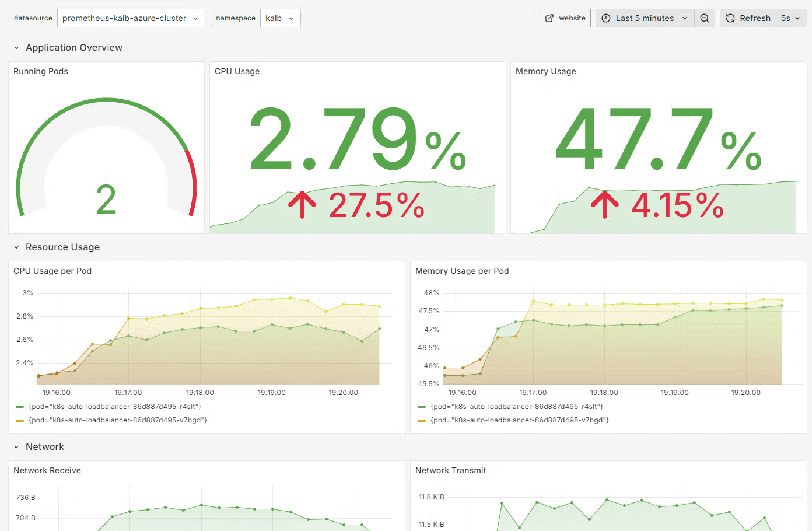Open the 5s refresh interval dropdown
Viewport: 812px width, 531px height.
[x=790, y=18]
